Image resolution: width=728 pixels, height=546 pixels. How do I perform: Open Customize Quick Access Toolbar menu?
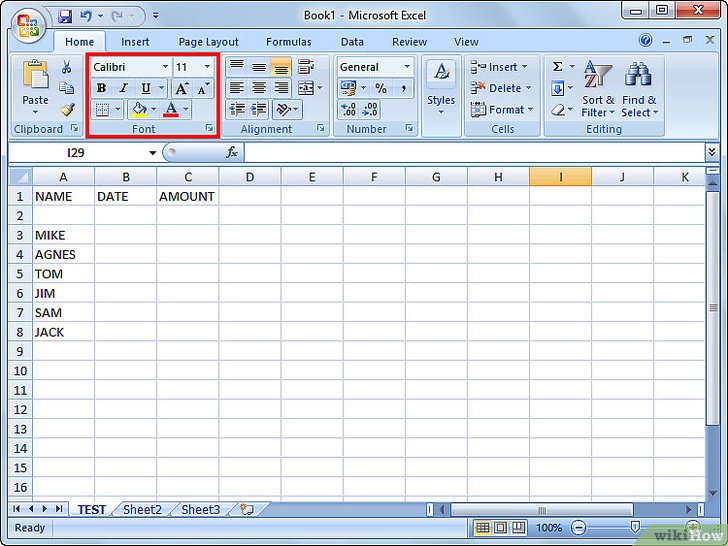(x=156, y=16)
